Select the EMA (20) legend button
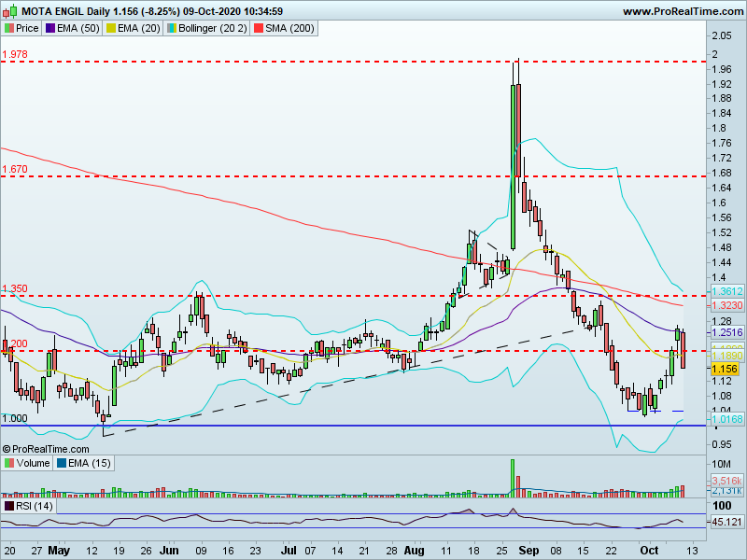This screenshot has width=747, height=560. 133,28
